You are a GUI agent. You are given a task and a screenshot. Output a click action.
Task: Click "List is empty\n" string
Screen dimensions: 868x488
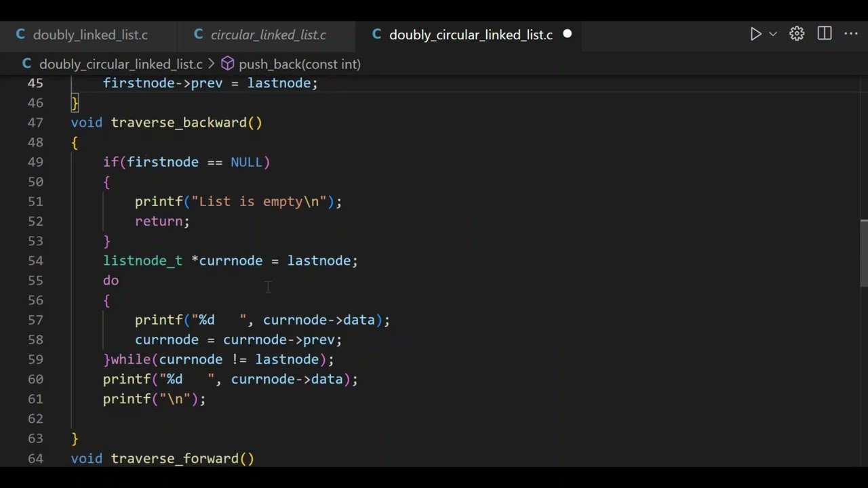tap(259, 201)
